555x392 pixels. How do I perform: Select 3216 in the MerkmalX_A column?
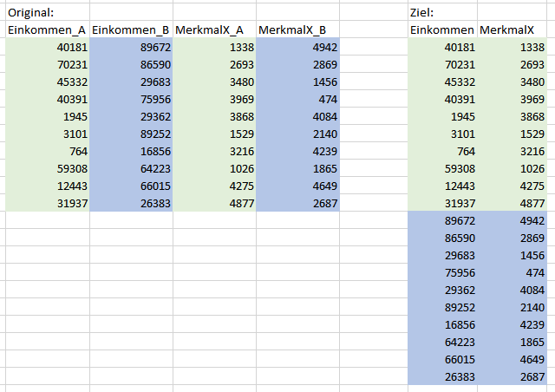(214, 151)
